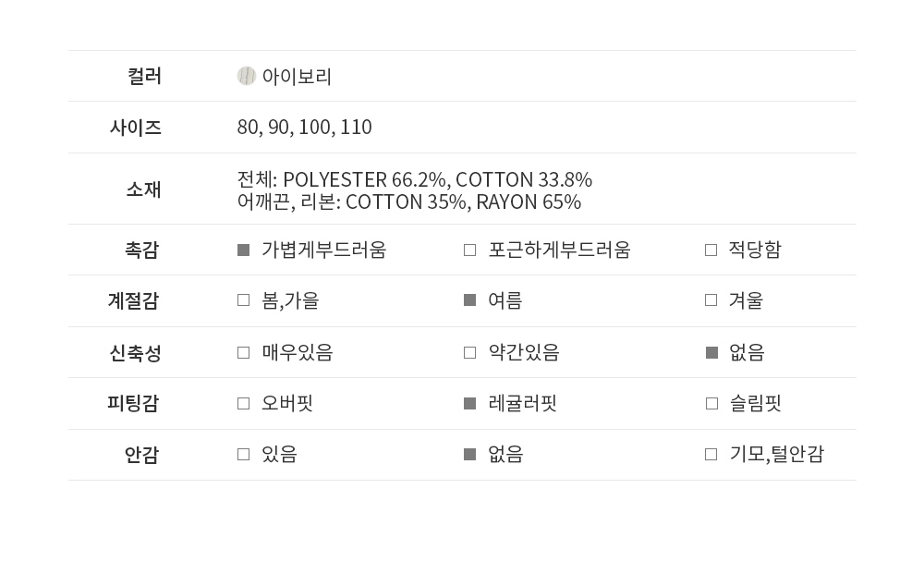Toggle the 여름 season checkbox
The width and height of the screenshot is (924, 562).
469,300
